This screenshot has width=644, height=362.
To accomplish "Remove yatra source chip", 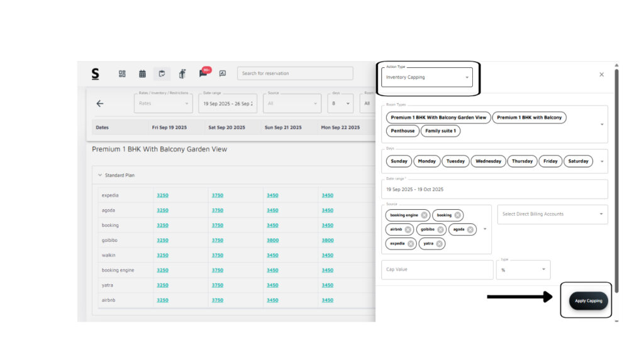I will click(x=439, y=244).
